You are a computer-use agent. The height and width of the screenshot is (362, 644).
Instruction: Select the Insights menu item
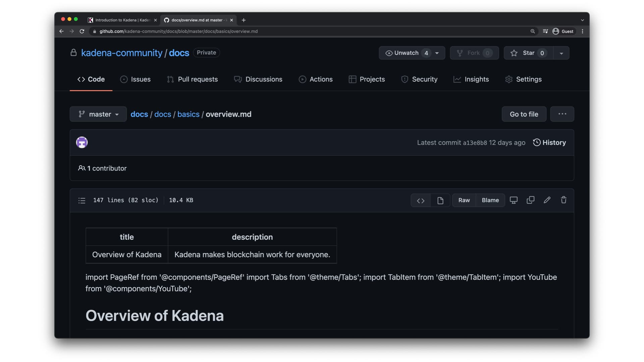[x=476, y=79]
